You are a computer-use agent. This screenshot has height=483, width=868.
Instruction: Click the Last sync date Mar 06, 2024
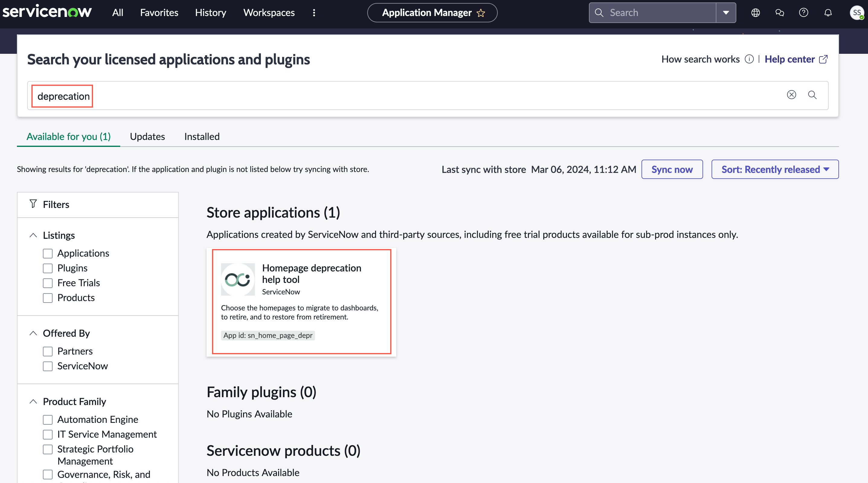point(583,169)
